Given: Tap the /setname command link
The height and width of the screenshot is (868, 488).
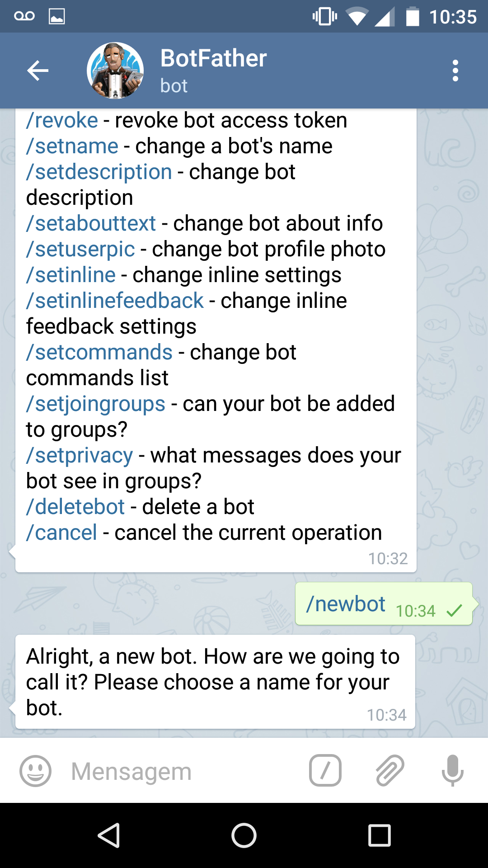Looking at the screenshot, I should point(72,146).
